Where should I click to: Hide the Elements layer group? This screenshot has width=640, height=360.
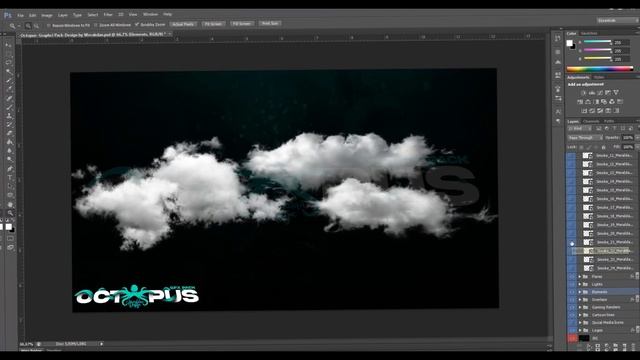pyautogui.click(x=572, y=292)
